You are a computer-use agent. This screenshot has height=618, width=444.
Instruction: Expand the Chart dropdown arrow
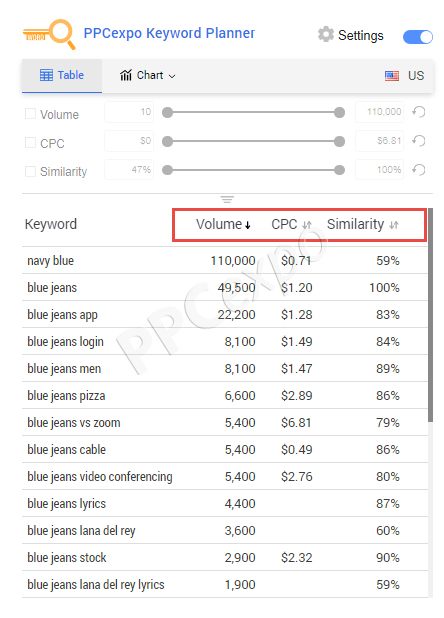pos(172,76)
